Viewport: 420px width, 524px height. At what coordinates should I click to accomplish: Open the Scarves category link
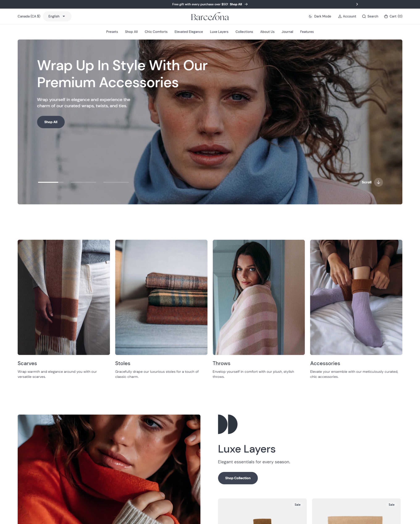(28, 363)
